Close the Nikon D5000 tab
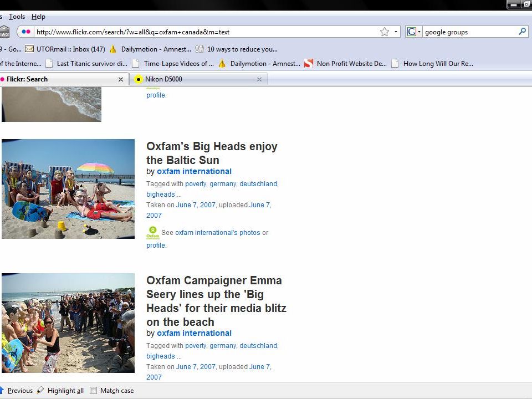This screenshot has height=399, width=532. [259, 79]
